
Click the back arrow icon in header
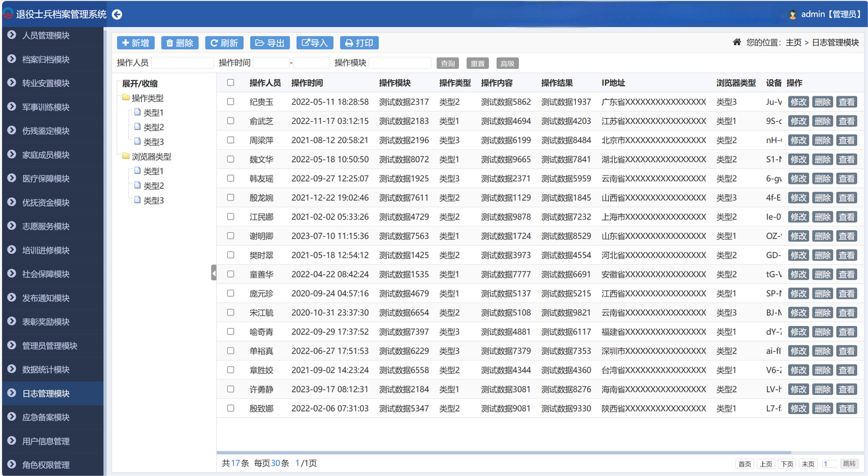point(117,14)
